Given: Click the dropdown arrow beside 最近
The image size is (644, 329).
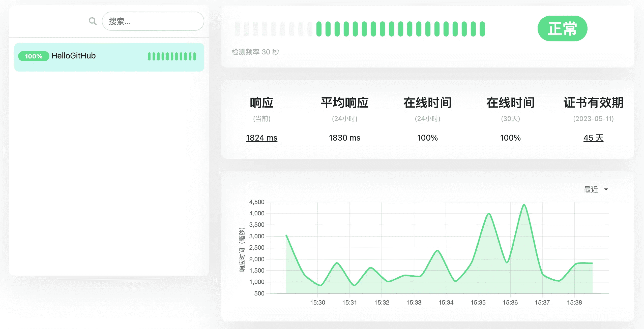Looking at the screenshot, I should coord(606,189).
